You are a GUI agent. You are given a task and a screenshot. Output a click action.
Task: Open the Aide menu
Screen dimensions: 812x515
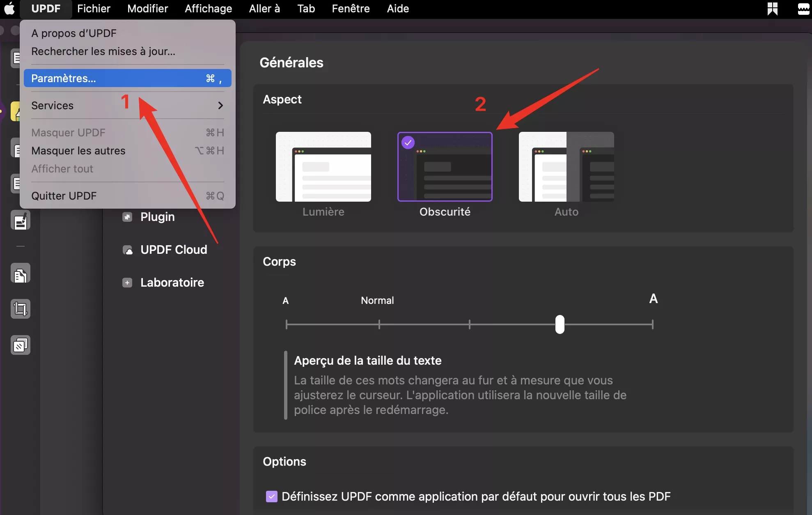click(x=398, y=9)
